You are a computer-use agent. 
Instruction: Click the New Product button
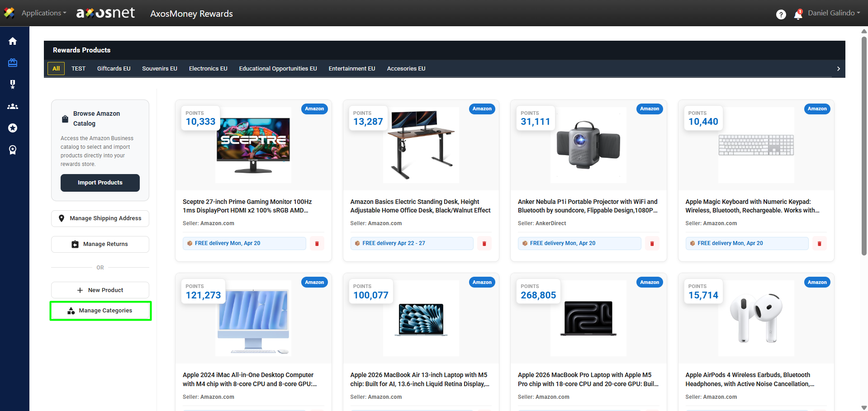click(x=100, y=290)
